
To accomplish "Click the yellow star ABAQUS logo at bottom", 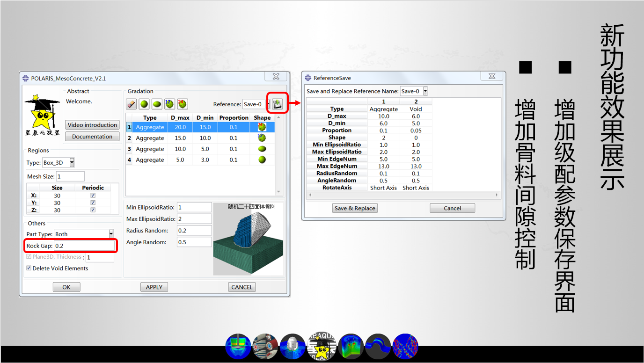I will click(x=322, y=347).
